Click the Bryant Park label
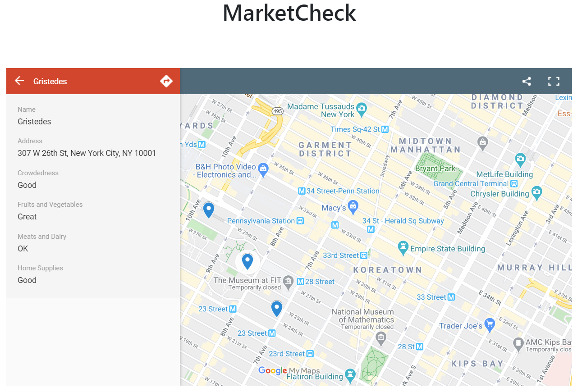 pos(435,169)
